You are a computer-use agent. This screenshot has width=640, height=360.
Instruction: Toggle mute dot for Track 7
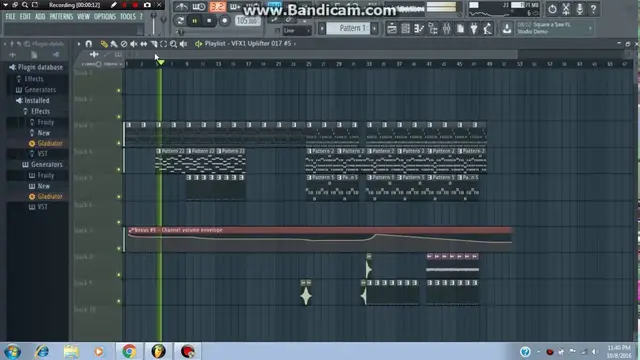click(x=119, y=248)
